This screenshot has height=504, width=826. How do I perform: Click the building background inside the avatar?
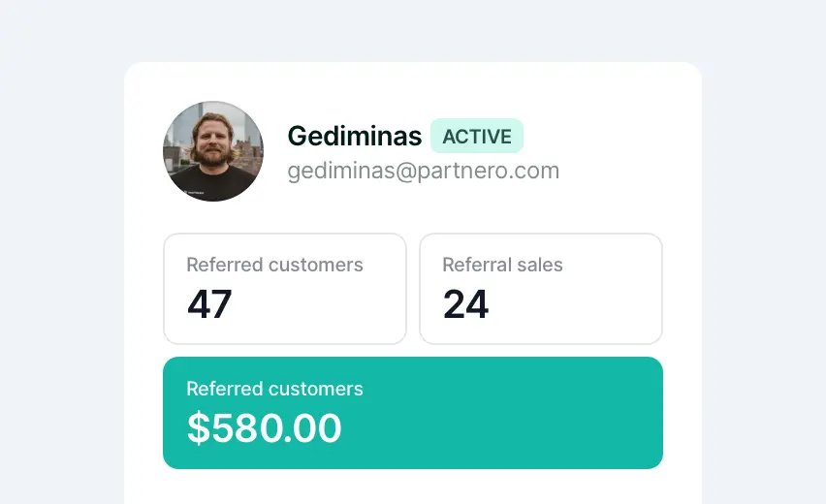coord(246,150)
